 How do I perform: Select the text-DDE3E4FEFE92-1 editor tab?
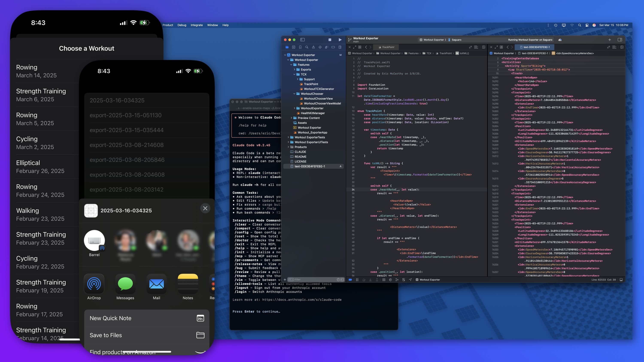(535, 47)
